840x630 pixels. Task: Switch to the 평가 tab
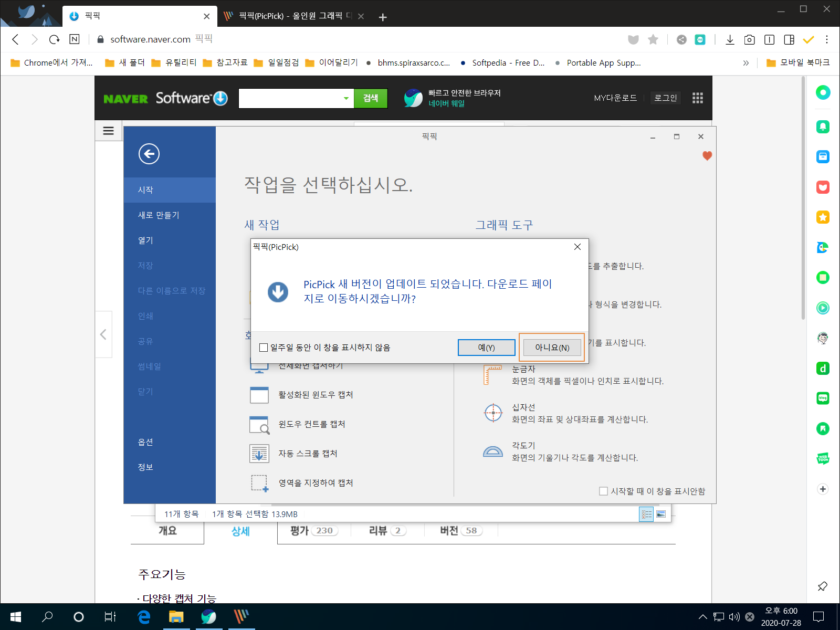(314, 531)
